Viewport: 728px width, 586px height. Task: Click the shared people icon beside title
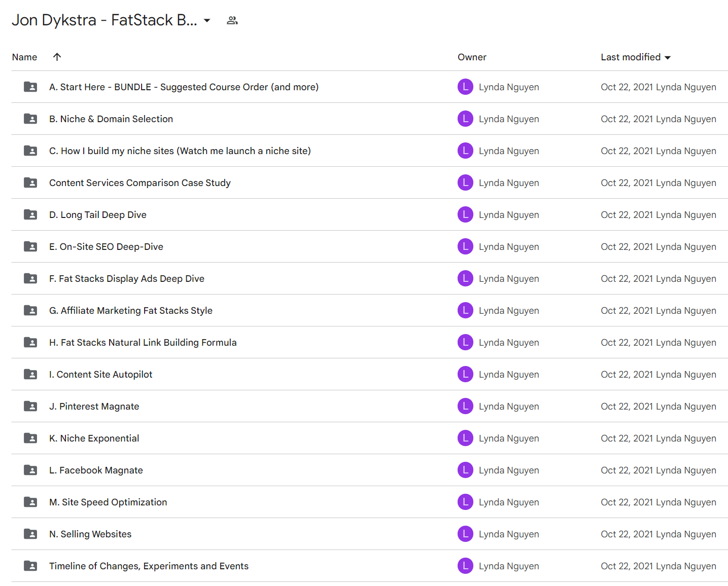pyautogui.click(x=232, y=20)
